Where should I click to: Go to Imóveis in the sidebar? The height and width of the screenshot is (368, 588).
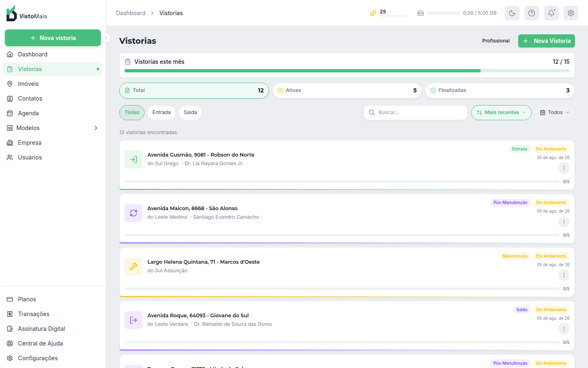53,84
